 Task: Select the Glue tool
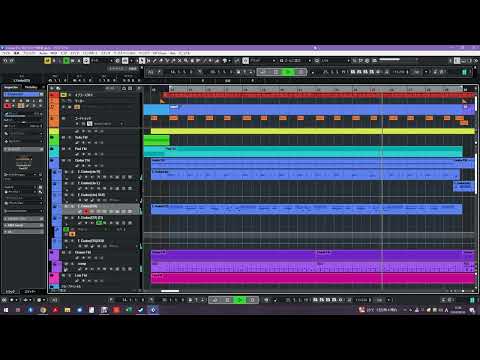[173, 61]
